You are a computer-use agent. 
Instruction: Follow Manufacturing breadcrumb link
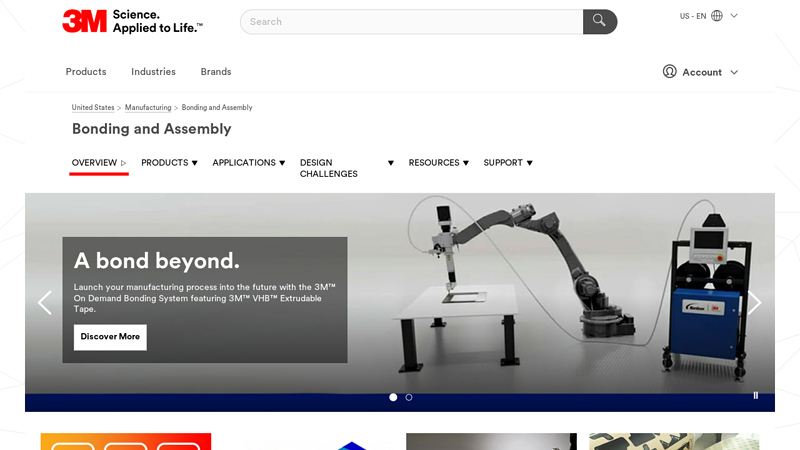pyautogui.click(x=148, y=108)
